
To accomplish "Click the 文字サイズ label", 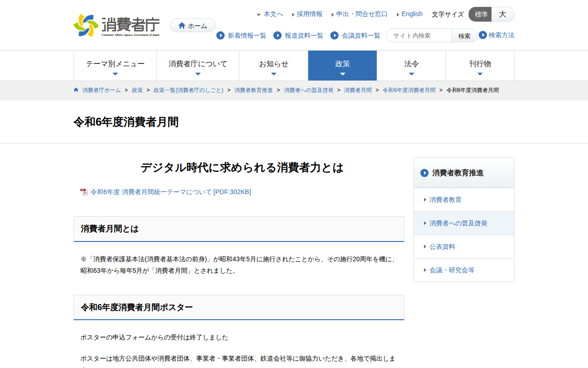I will click(448, 14).
